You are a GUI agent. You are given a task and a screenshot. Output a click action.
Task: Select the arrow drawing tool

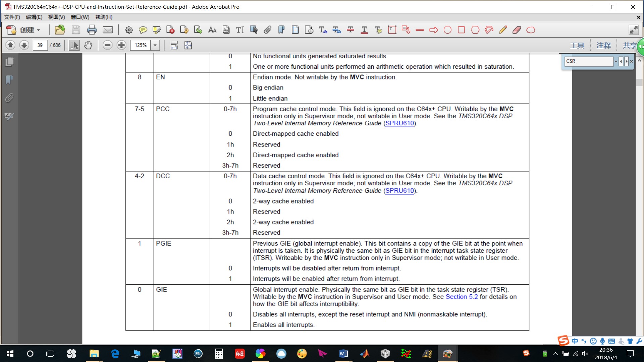click(x=434, y=30)
